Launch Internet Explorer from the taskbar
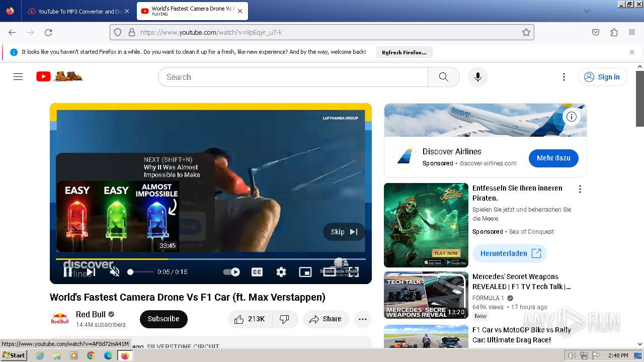Viewport: 644px width, 362px height. tap(40, 355)
